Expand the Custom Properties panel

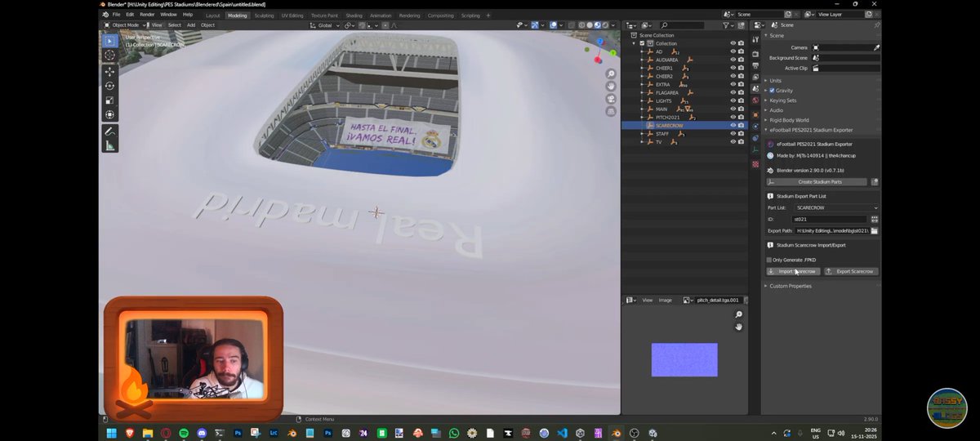(x=790, y=286)
